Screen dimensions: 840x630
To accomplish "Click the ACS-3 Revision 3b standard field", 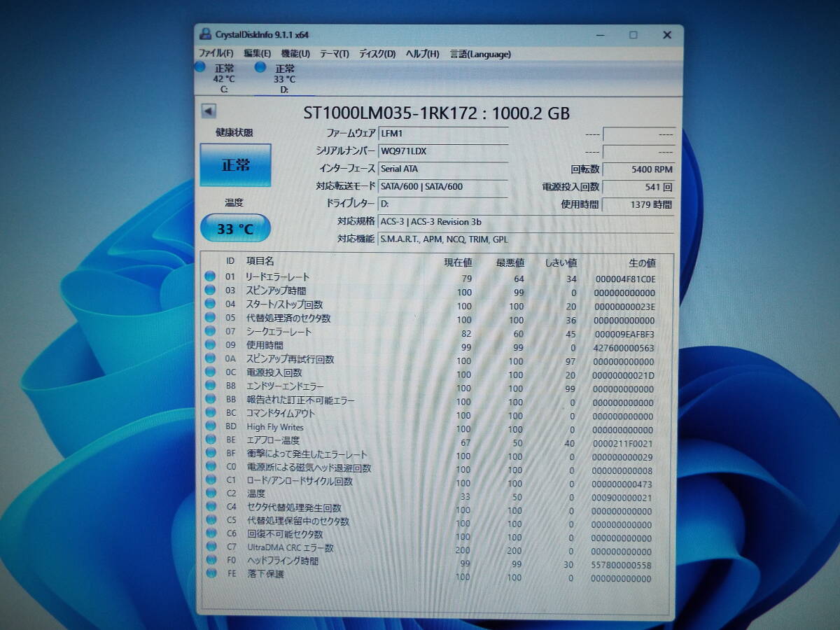I will [526, 222].
